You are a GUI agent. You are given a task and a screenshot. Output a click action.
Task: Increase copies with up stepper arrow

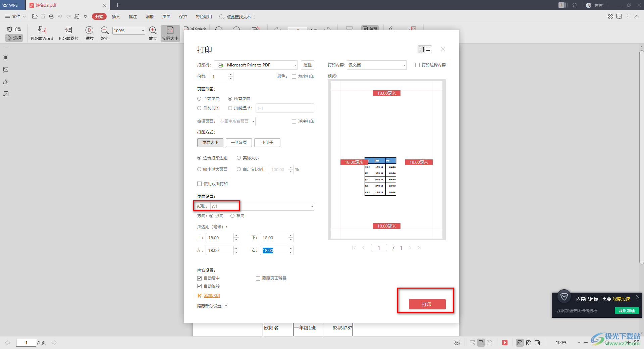230,74
